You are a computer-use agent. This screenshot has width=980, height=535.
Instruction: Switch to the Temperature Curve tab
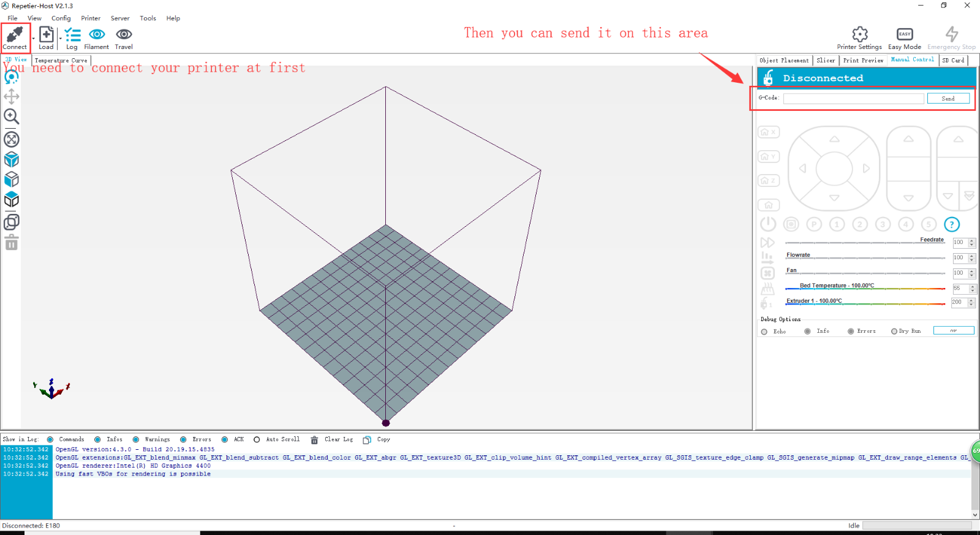(61, 61)
